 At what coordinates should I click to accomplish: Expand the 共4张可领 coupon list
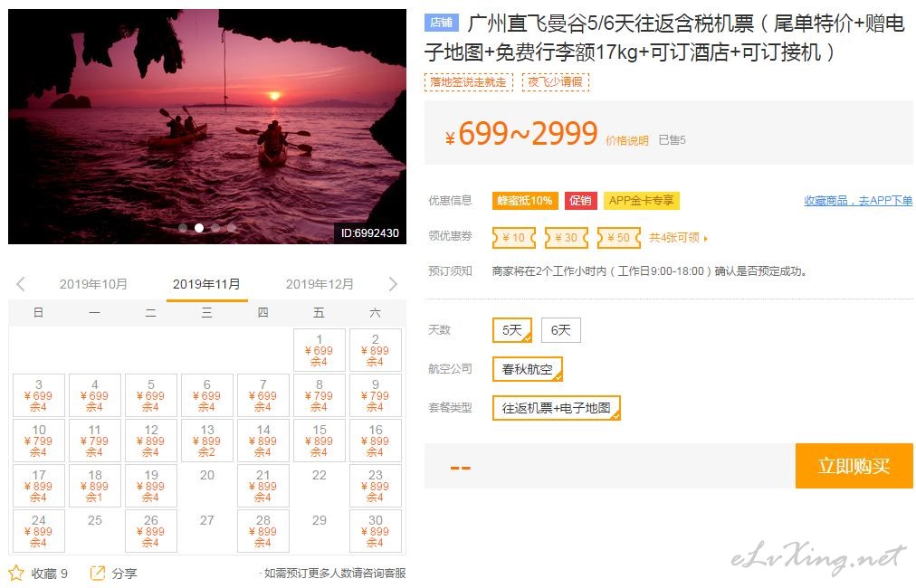pos(678,238)
